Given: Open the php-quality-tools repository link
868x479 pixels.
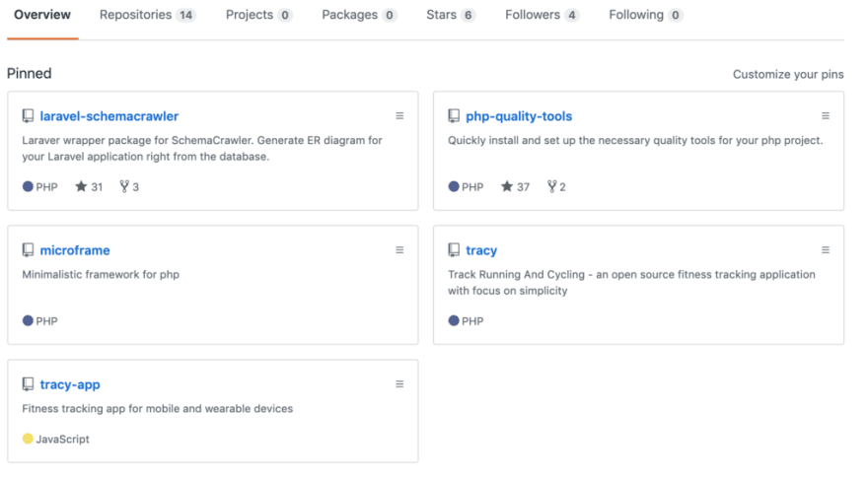Looking at the screenshot, I should pos(519,116).
